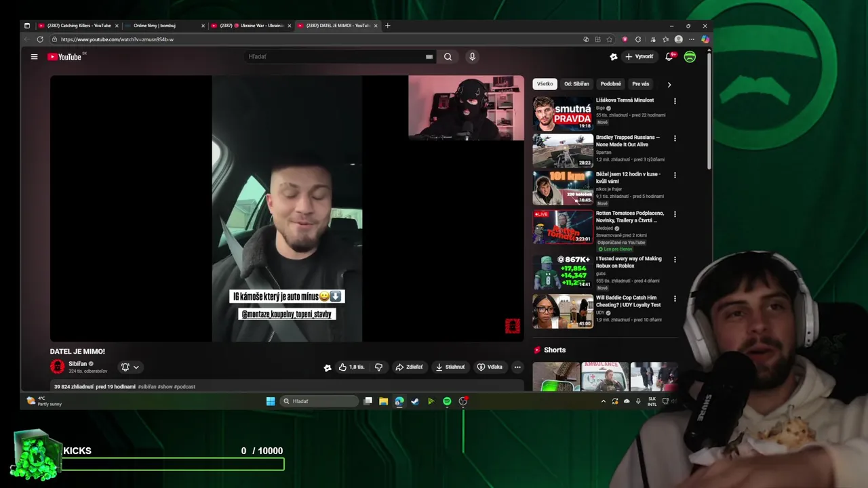The width and height of the screenshot is (868, 488).
Task: Open options menu for Běžel jsem 12 hodin
Action: (x=675, y=175)
